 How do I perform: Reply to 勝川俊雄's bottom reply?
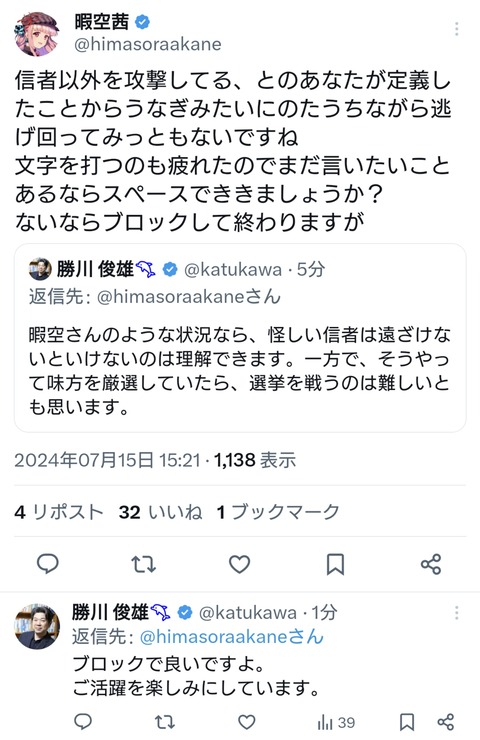tap(84, 722)
